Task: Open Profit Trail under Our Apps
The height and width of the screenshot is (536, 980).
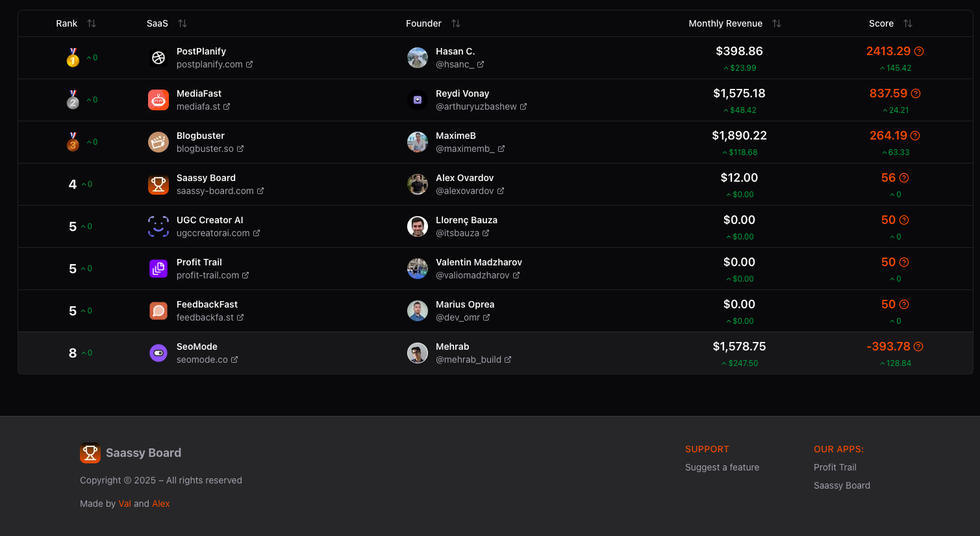Action: pyautogui.click(x=835, y=467)
